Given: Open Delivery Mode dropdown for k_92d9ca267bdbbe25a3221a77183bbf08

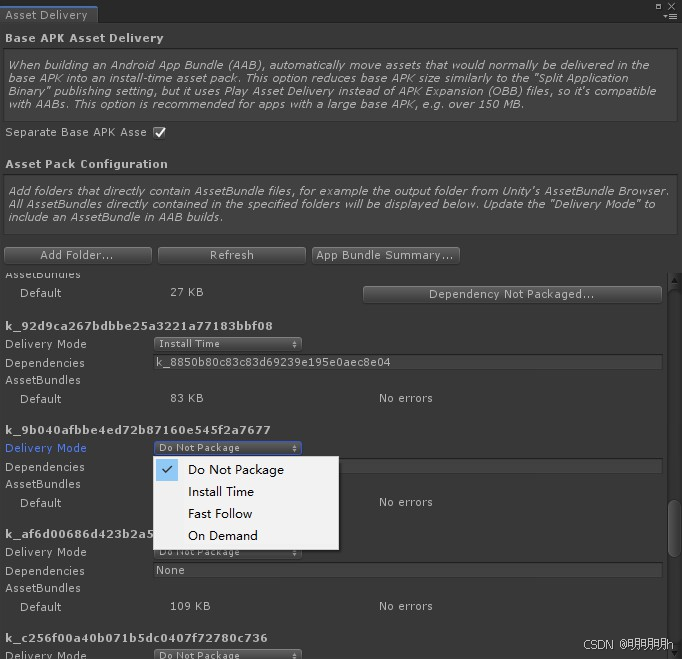Looking at the screenshot, I should [227, 344].
